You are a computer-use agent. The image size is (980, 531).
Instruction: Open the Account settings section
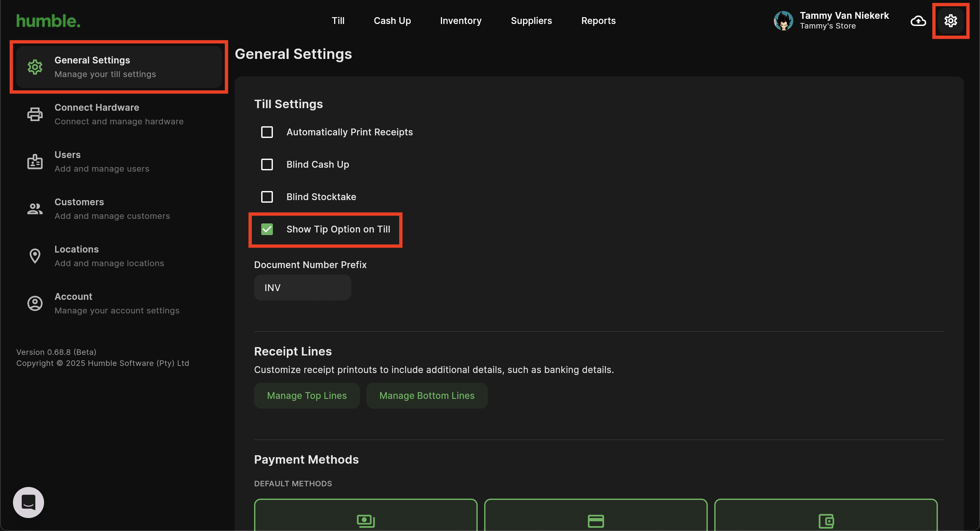pyautogui.click(x=119, y=303)
